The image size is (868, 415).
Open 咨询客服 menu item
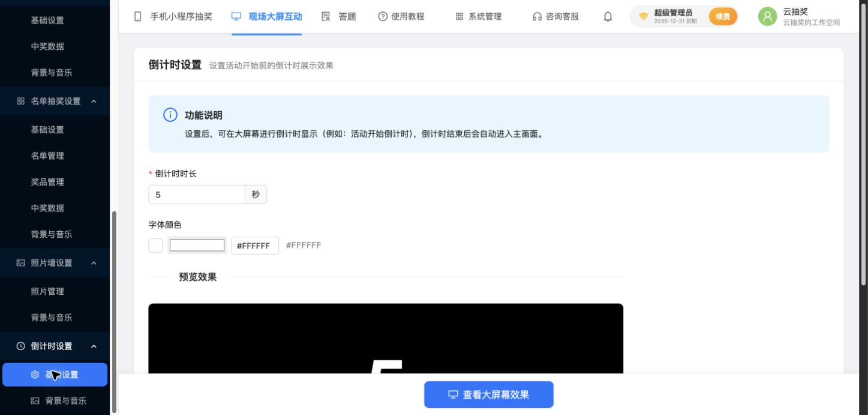pyautogui.click(x=555, y=17)
